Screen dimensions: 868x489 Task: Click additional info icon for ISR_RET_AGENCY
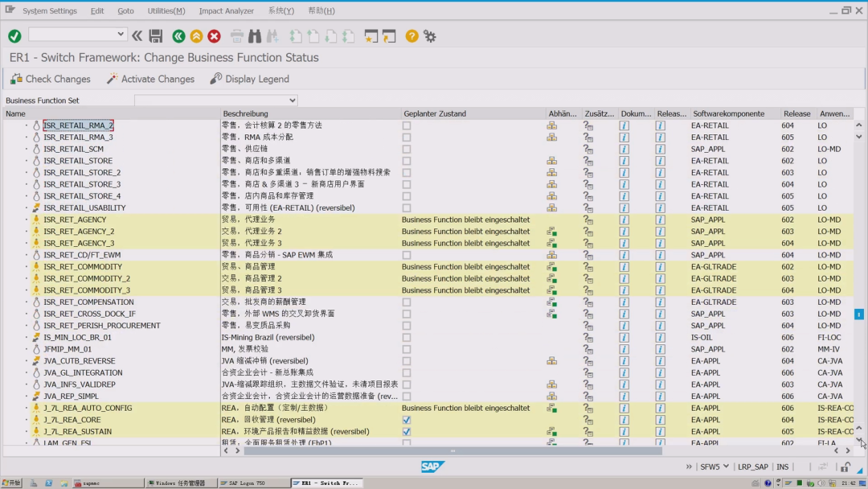588,220
